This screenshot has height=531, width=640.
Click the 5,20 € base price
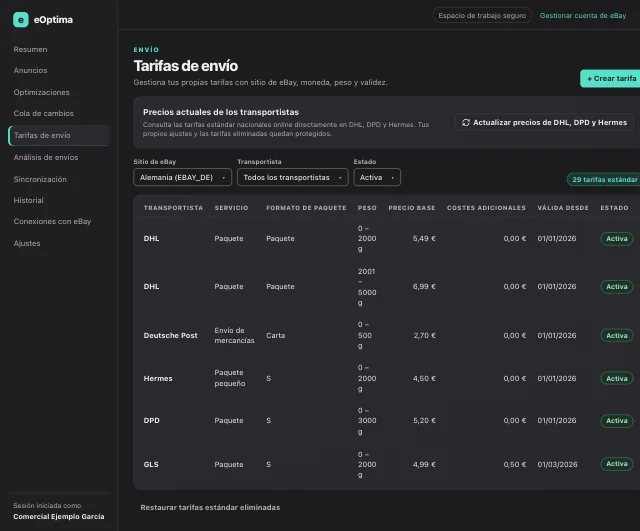click(424, 421)
